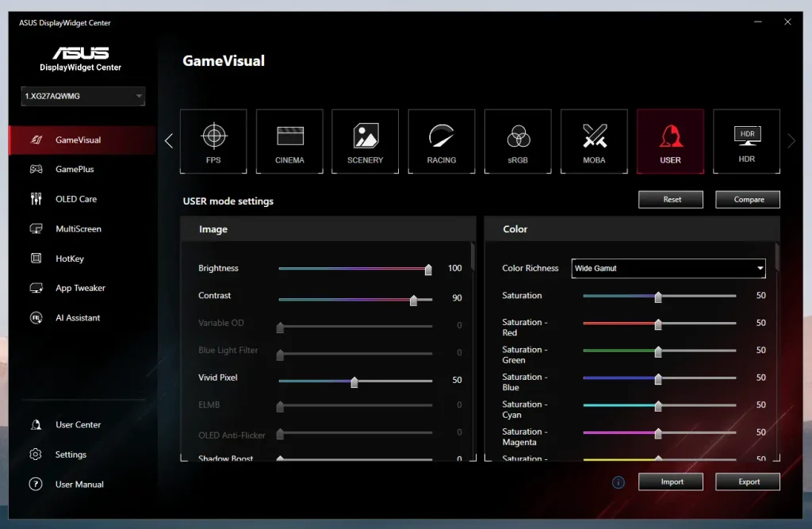Click the Image panel header
Image resolution: width=812 pixels, height=529 pixels.
(x=327, y=229)
